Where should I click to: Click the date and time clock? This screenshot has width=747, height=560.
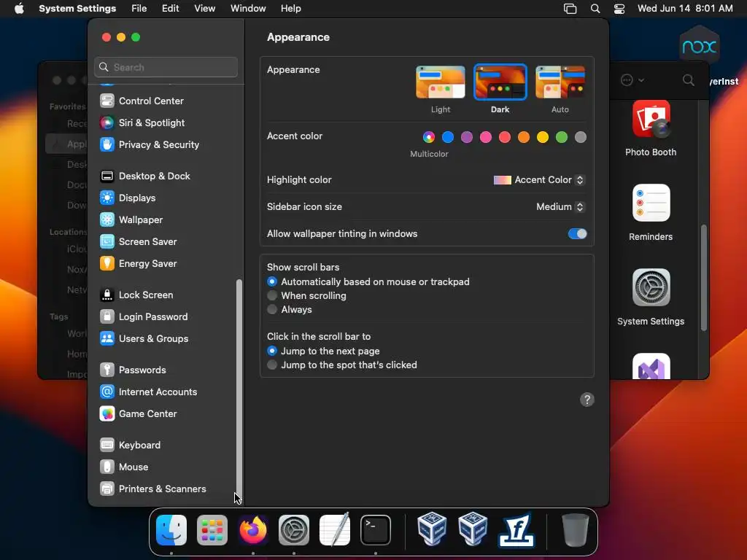(684, 9)
